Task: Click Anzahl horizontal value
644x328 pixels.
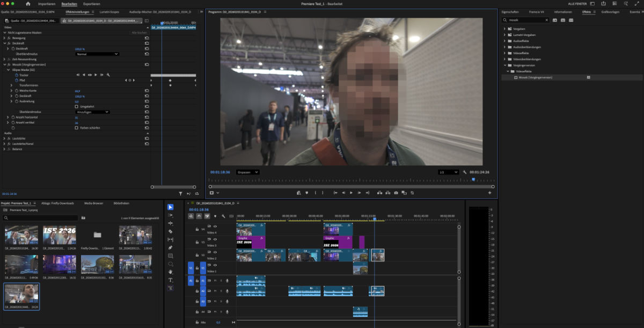Action: tap(76, 117)
